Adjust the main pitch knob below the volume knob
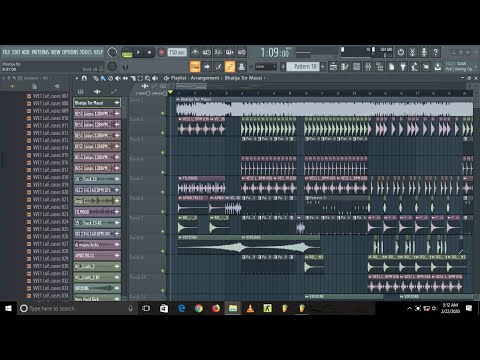Image resolution: width=480 pixels, height=360 pixels. pyautogui.click(x=112, y=67)
